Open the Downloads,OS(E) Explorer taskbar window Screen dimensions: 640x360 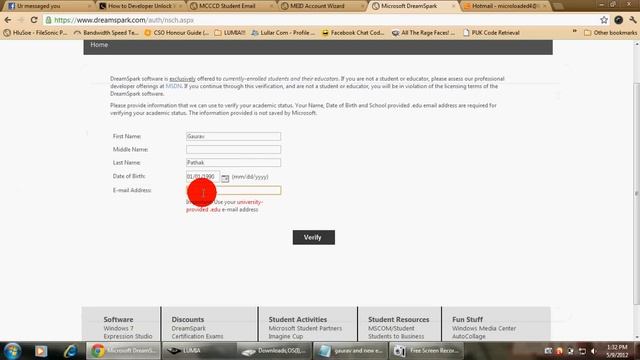274,351
